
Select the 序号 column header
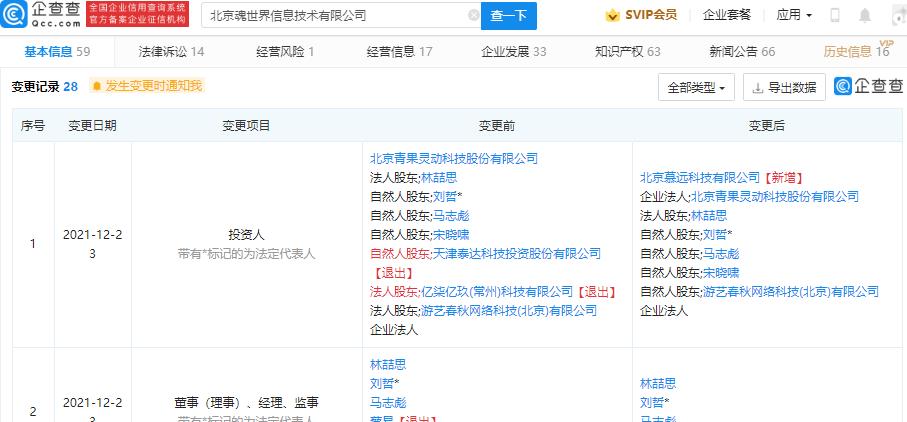(33, 125)
